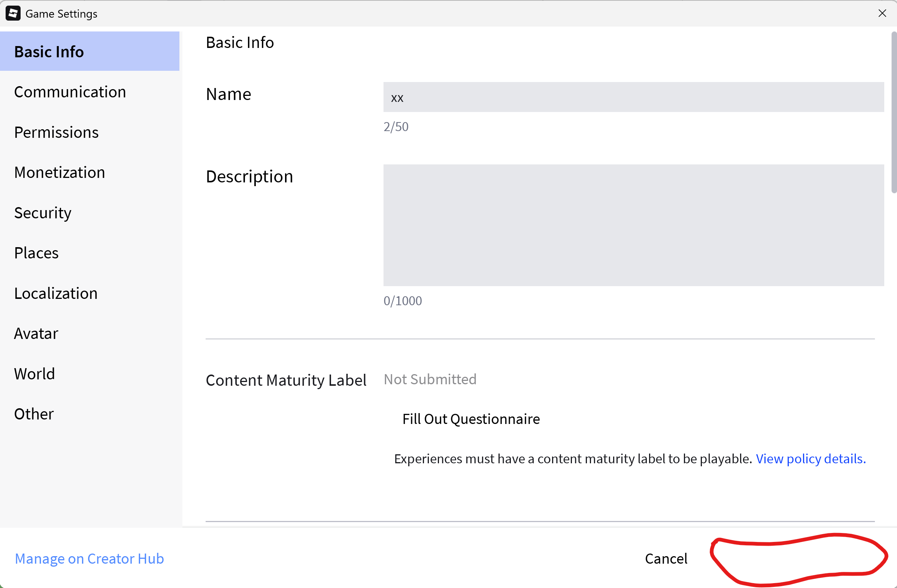Open the World settings tab
This screenshot has width=897, height=588.
(x=34, y=374)
